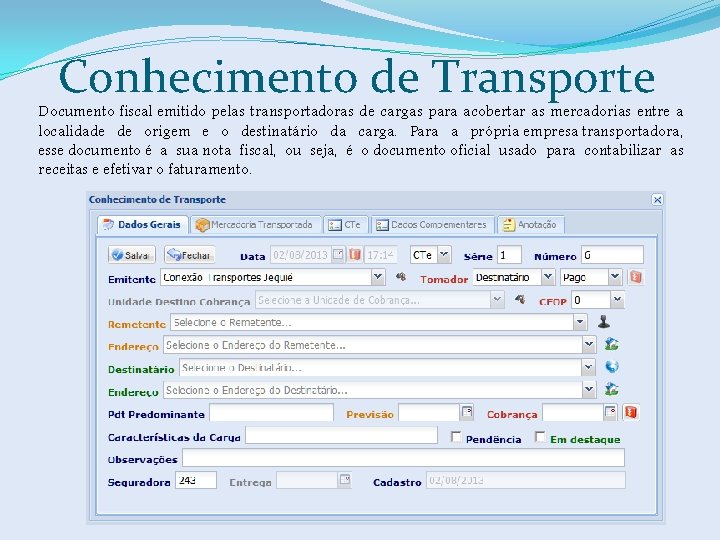720x540 pixels.
Task: Click house icon beside Remetente address
Action: click(611, 344)
